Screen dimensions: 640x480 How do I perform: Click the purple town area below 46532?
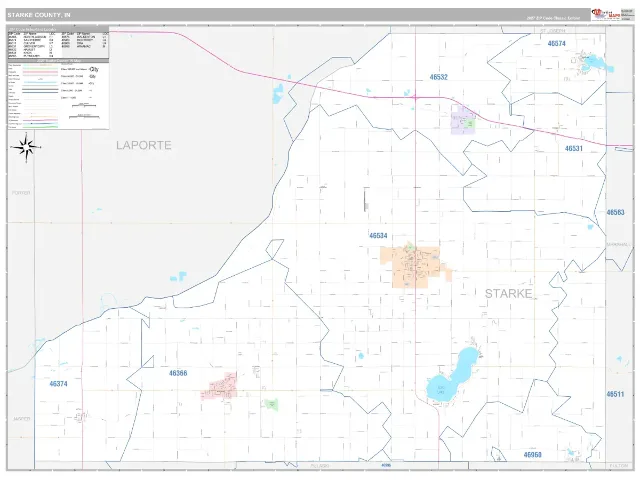pos(463,120)
